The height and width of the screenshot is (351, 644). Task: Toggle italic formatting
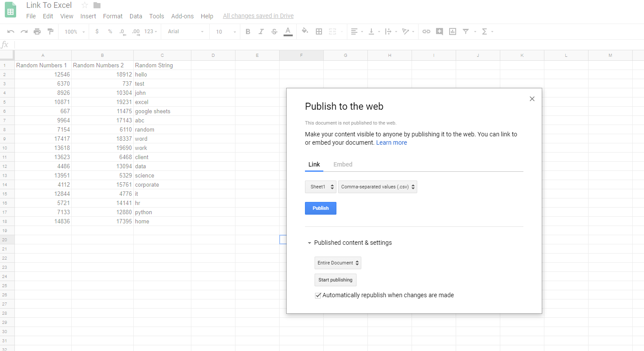[x=261, y=31]
